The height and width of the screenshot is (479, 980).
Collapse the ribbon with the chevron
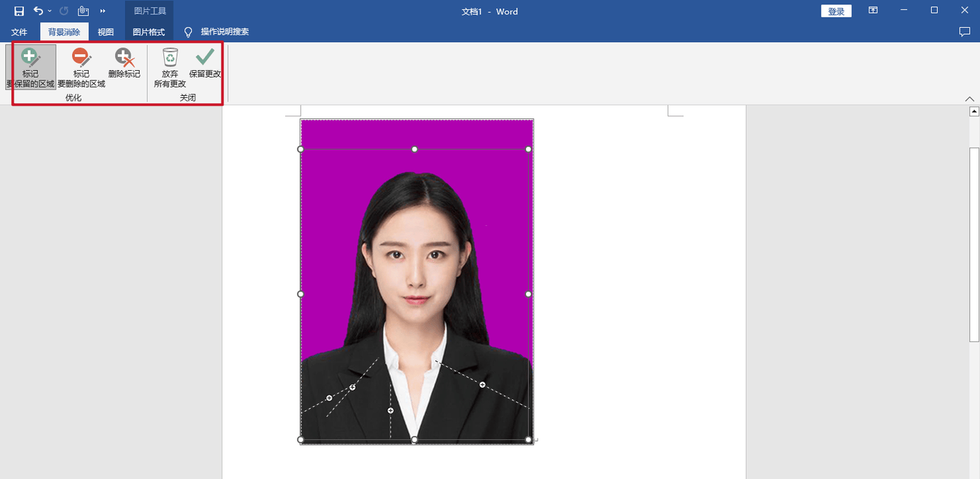pyautogui.click(x=970, y=99)
